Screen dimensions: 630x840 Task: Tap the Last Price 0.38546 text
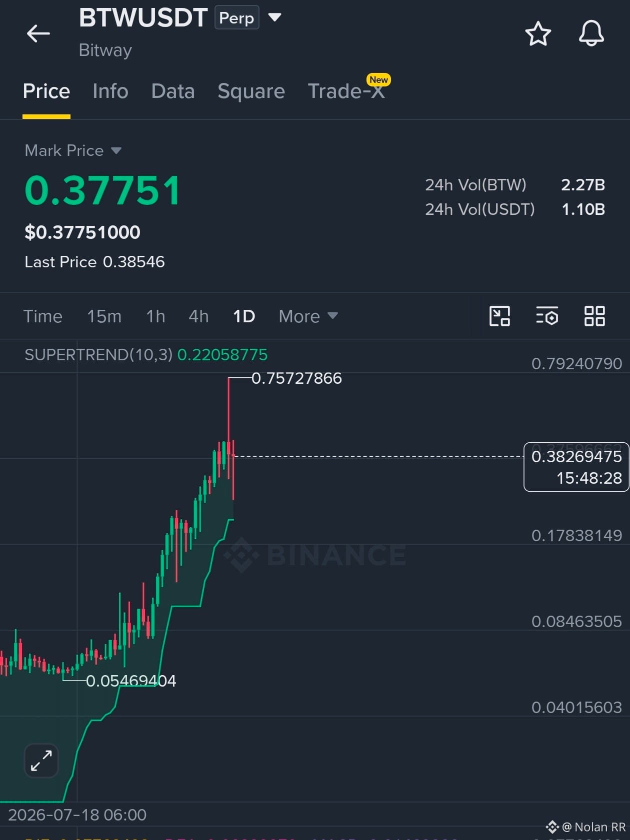94,262
